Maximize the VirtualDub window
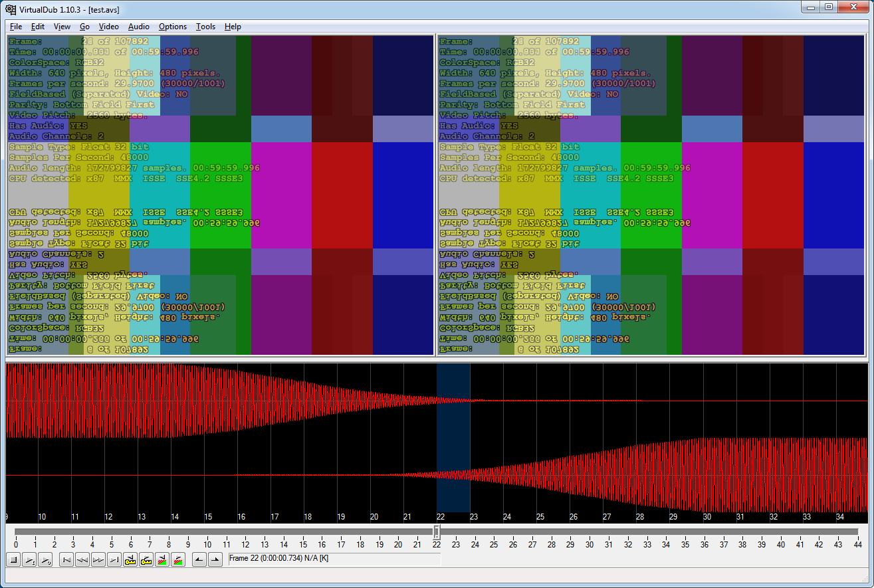874x588 pixels. 829,7
